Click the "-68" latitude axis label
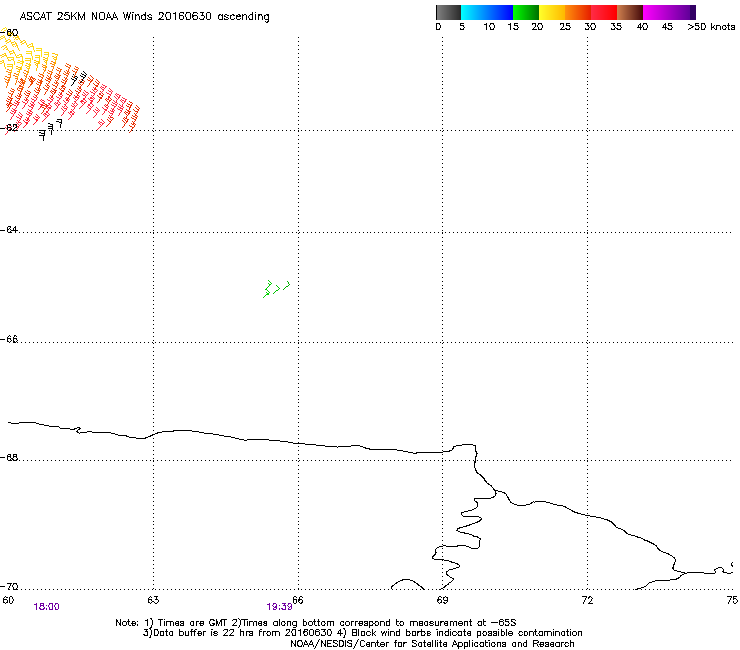Image resolution: width=740 pixels, height=650 pixels. tap(9, 458)
